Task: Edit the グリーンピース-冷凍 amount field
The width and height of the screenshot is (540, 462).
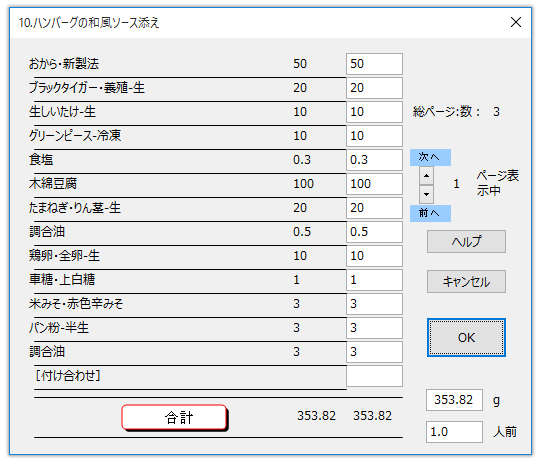Action: pos(374,136)
